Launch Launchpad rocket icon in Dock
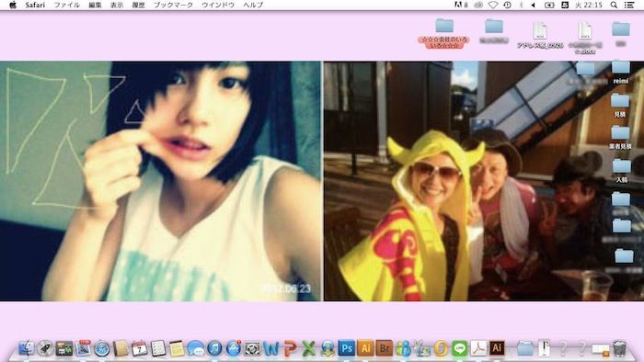This screenshot has width=644, height=362. [x=45, y=348]
